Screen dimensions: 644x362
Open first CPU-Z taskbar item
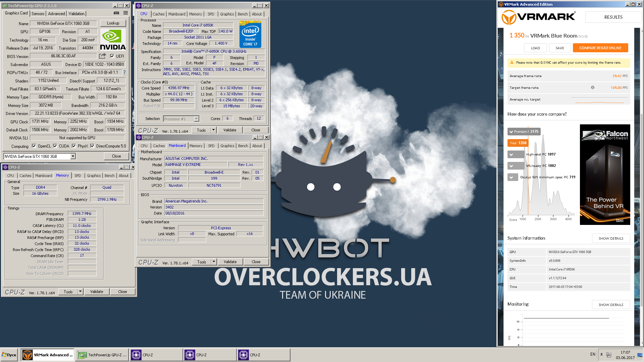tap(156, 355)
